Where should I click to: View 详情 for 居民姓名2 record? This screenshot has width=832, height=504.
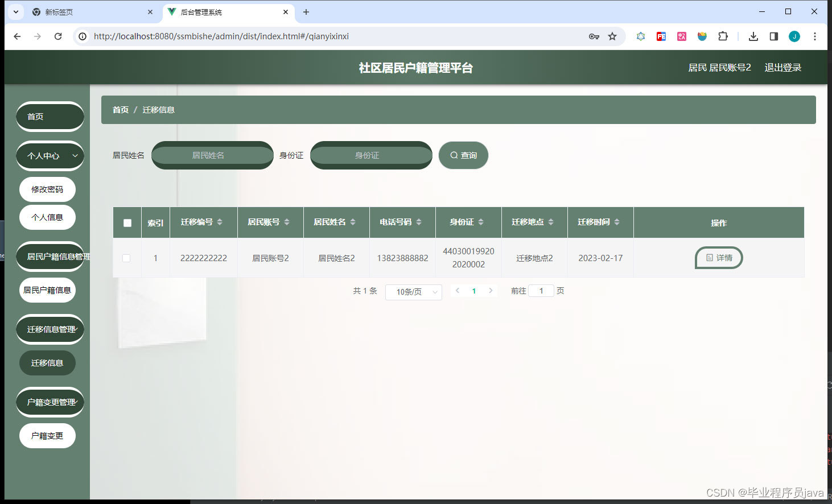coord(719,258)
